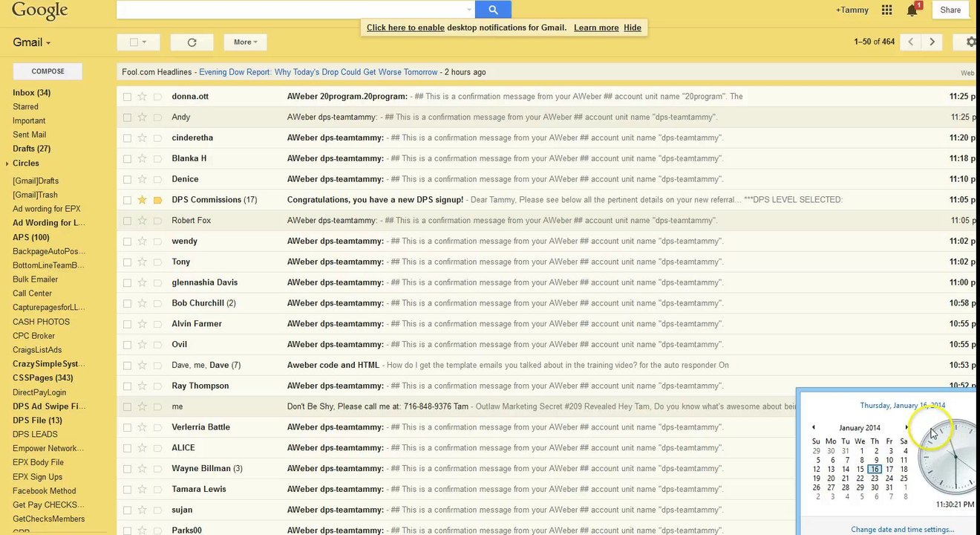Toggle importance marker on DPS Commissions email
980x535 pixels.
point(157,200)
